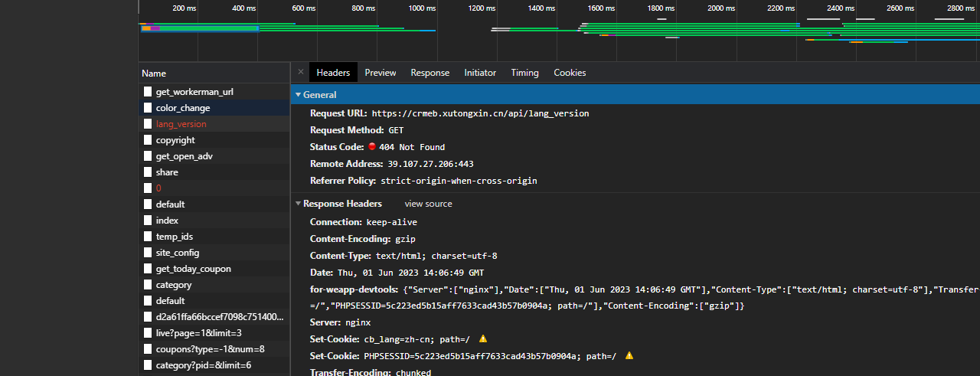980x376 pixels.
Task: Select the failed lang_version request
Action: tap(214, 124)
